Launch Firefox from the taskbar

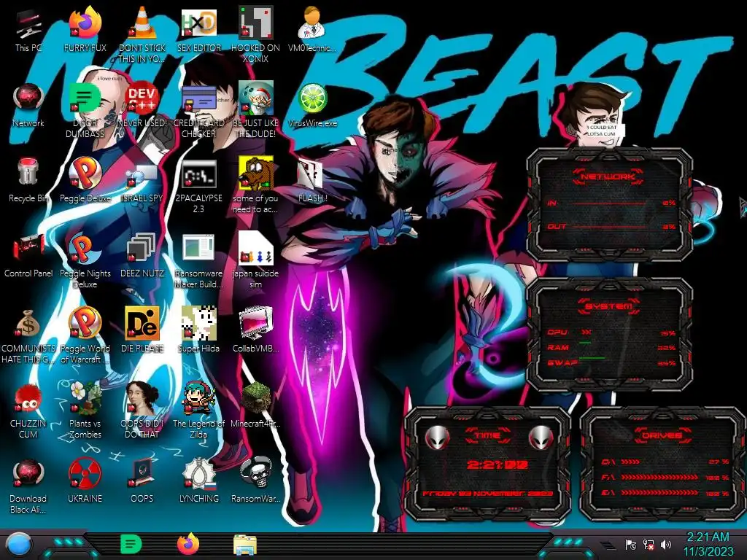(188, 544)
